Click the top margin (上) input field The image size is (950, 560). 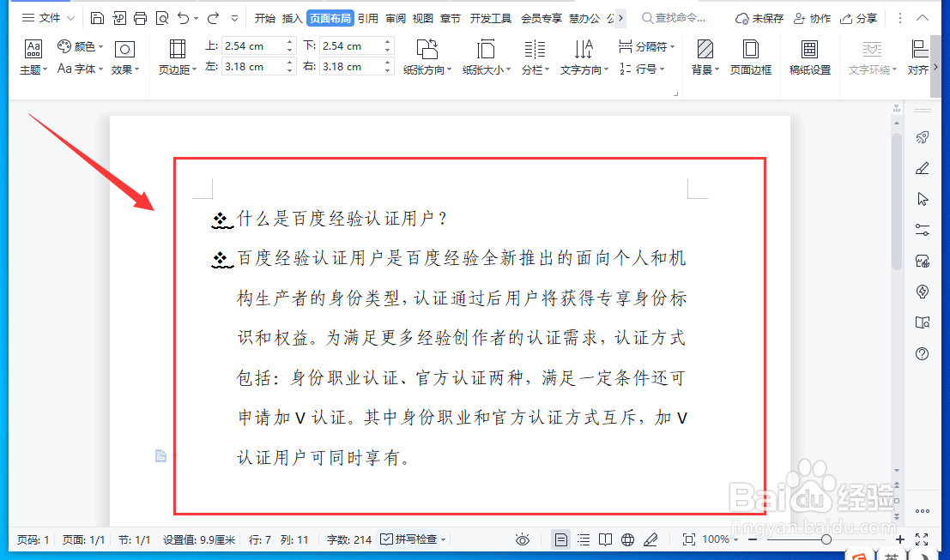tap(252, 46)
